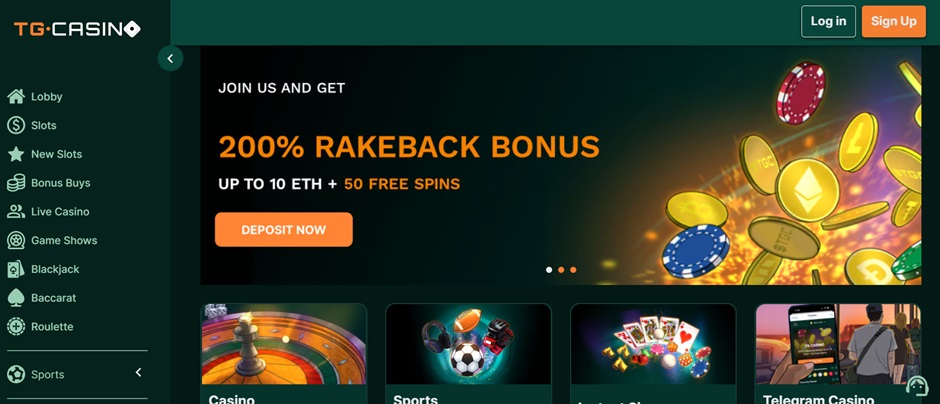Viewport: 940px width, 404px height.
Task: Switch to the second banner slide dot
Action: tap(561, 270)
